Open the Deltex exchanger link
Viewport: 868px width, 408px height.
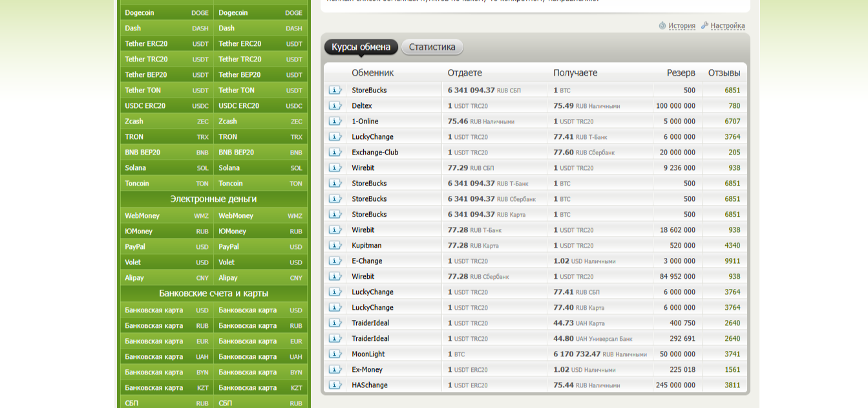click(362, 105)
